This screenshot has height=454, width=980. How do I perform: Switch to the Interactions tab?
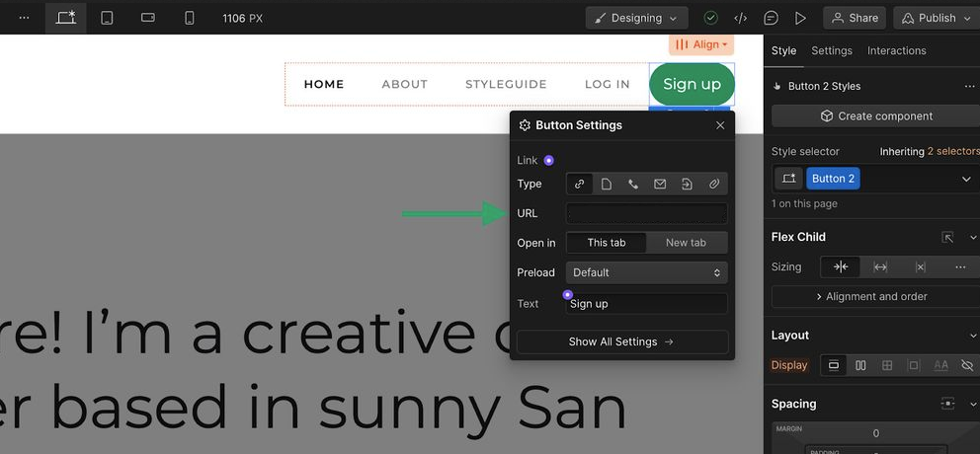(896, 50)
